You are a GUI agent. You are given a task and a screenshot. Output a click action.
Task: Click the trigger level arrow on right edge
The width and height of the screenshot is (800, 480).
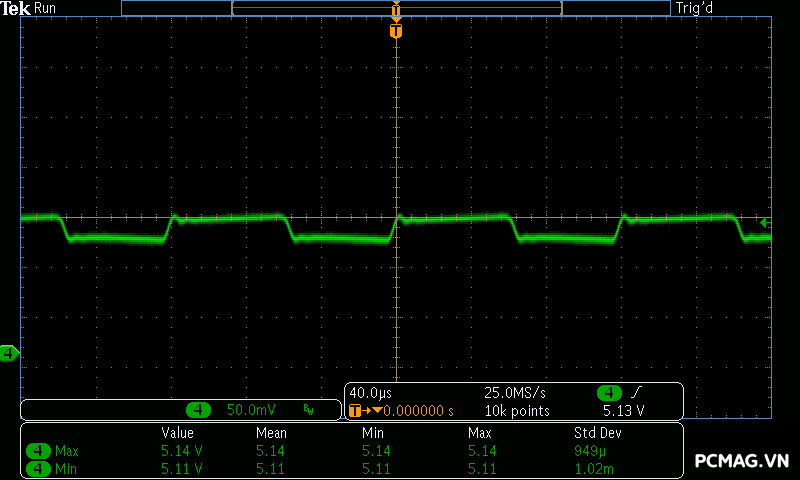pyautogui.click(x=765, y=222)
